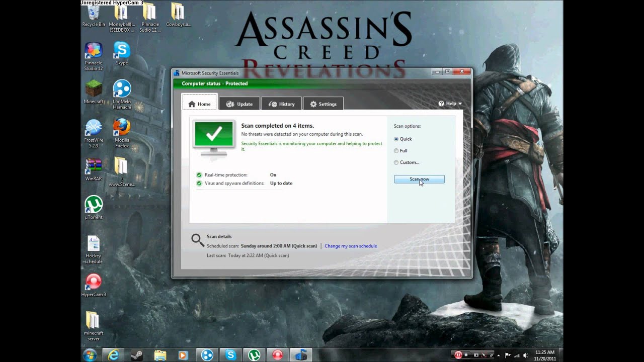Pause HyperCam recording in tray toolbar

click(x=458, y=355)
